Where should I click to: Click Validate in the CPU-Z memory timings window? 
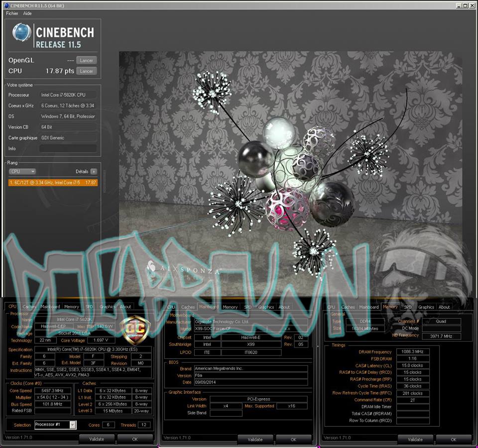click(x=415, y=440)
